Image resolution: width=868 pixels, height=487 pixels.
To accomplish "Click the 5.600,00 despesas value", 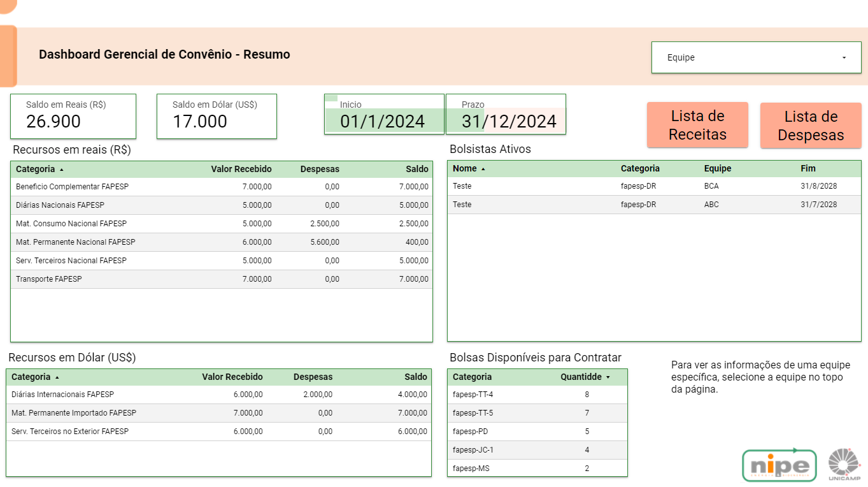I will point(325,242).
